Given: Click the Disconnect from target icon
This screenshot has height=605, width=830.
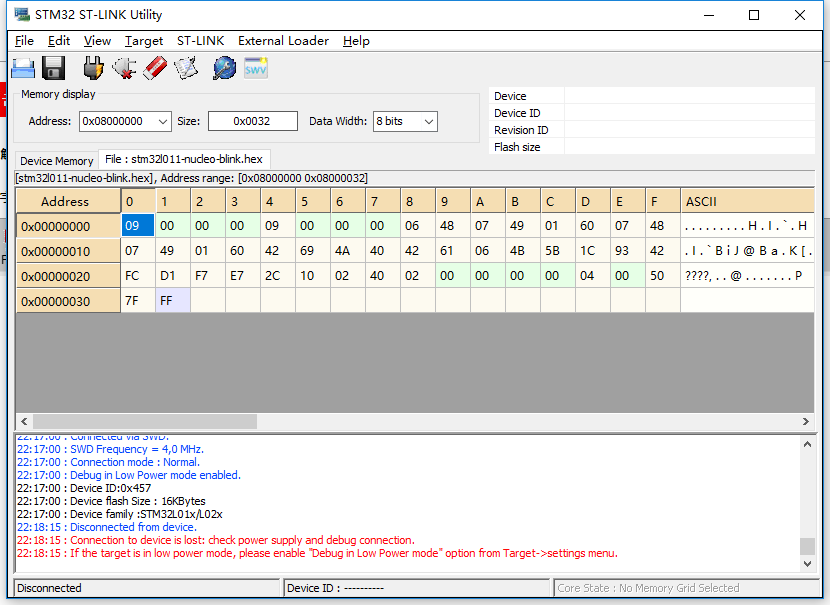Looking at the screenshot, I should (x=124, y=68).
